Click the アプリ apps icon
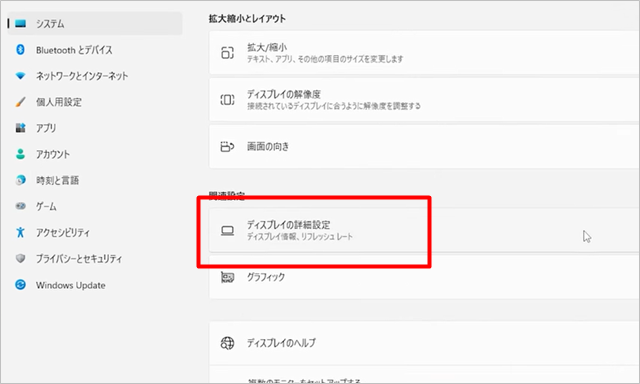Viewport: 640px width, 384px height. (x=20, y=128)
